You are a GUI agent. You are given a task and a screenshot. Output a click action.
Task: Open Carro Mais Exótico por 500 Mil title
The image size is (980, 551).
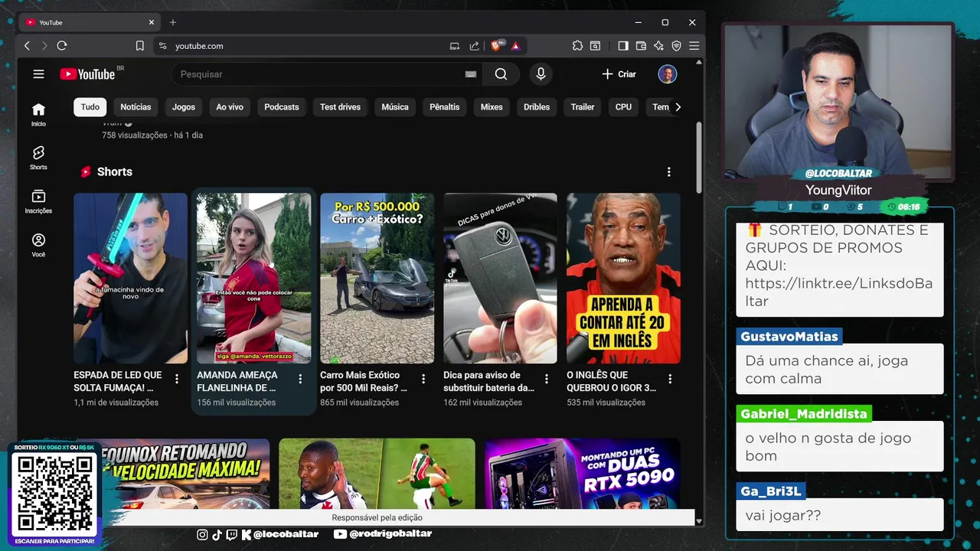[364, 381]
